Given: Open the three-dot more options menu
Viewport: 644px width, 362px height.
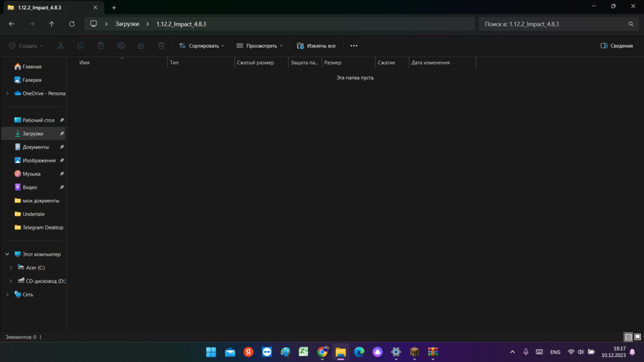Looking at the screenshot, I should [x=354, y=46].
